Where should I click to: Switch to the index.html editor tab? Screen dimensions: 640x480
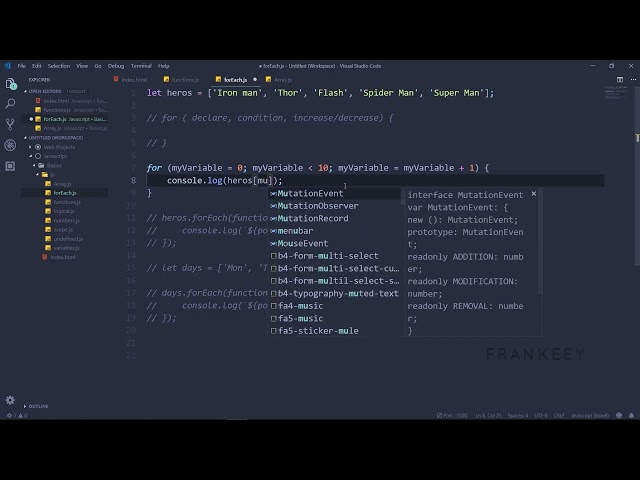point(131,80)
